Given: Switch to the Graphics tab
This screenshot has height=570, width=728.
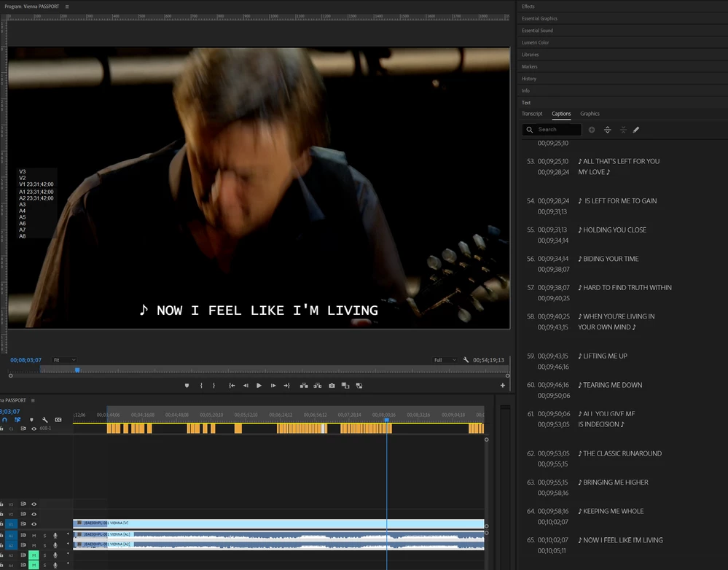Looking at the screenshot, I should point(590,114).
